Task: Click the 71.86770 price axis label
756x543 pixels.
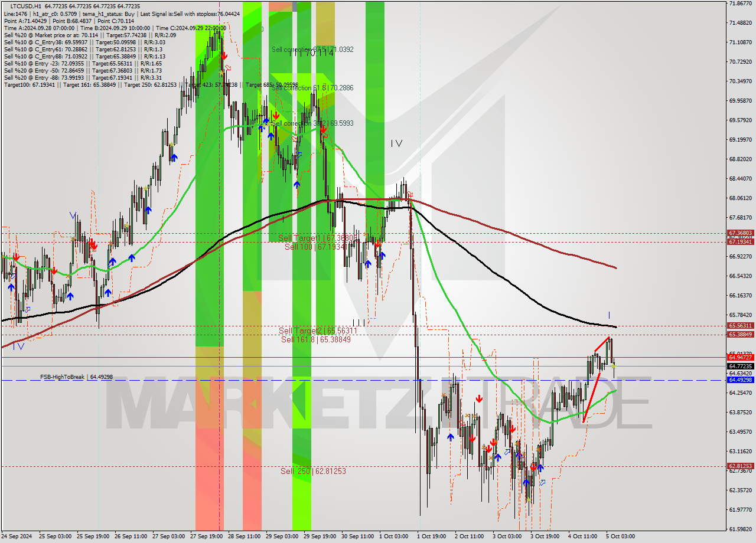Action: [740, 4]
